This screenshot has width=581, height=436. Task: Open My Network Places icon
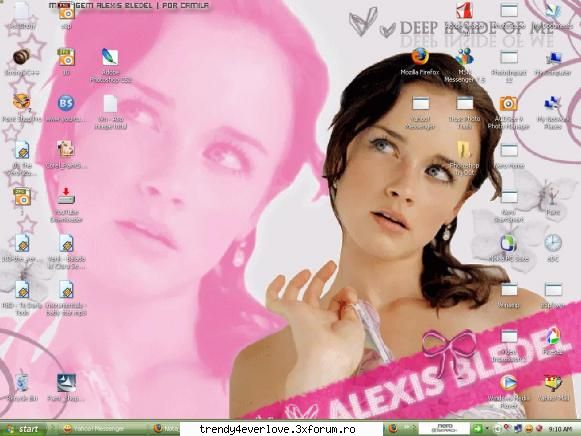click(553, 104)
